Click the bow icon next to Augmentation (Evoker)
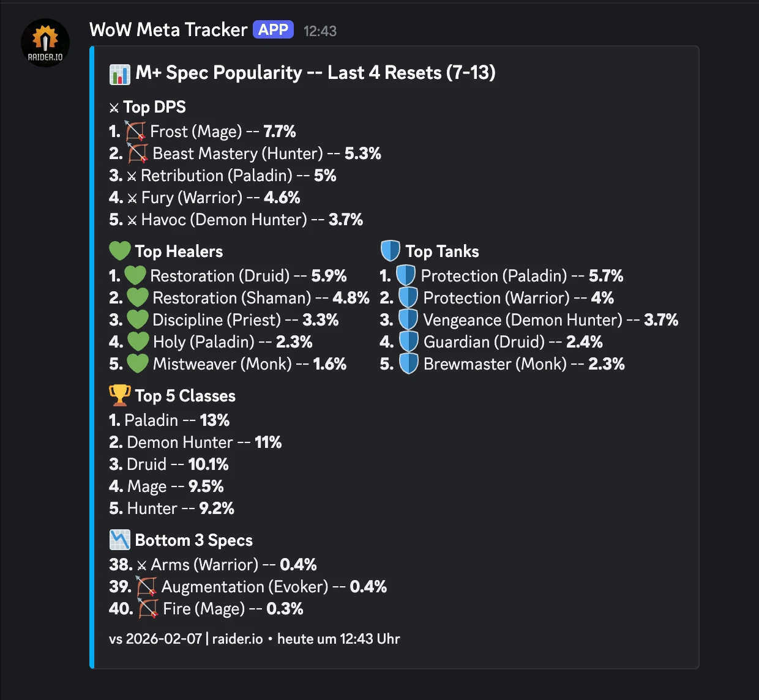Image resolution: width=759 pixels, height=700 pixels. (146, 587)
